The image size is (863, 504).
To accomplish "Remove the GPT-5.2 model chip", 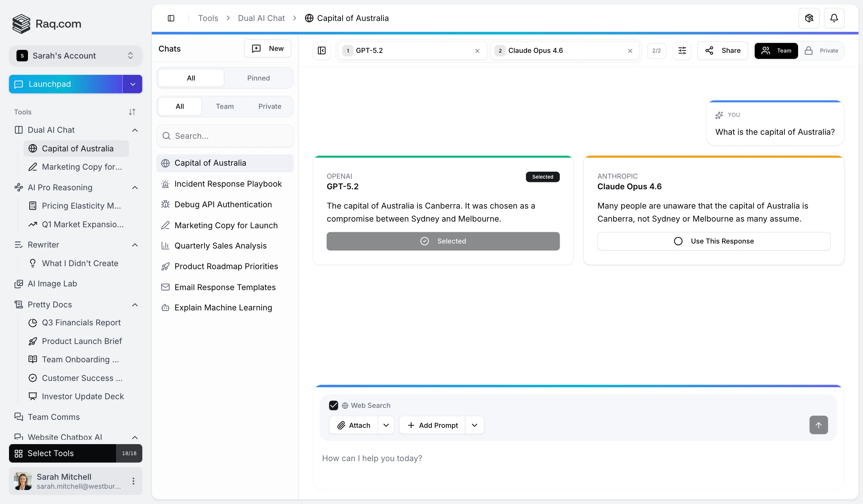I will pos(477,51).
